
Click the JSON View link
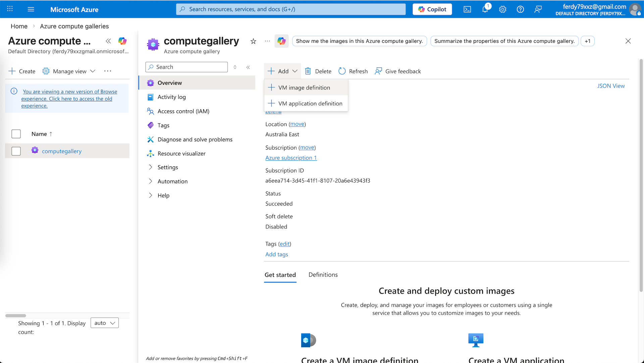point(611,86)
